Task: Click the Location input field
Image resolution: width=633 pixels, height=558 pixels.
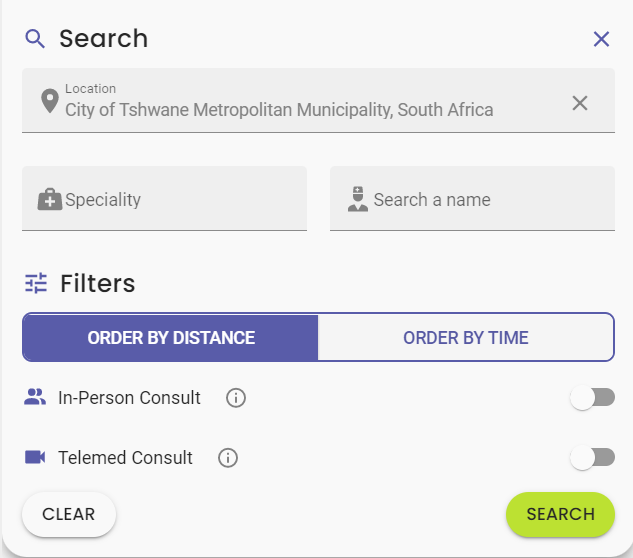Action: [x=300, y=109]
